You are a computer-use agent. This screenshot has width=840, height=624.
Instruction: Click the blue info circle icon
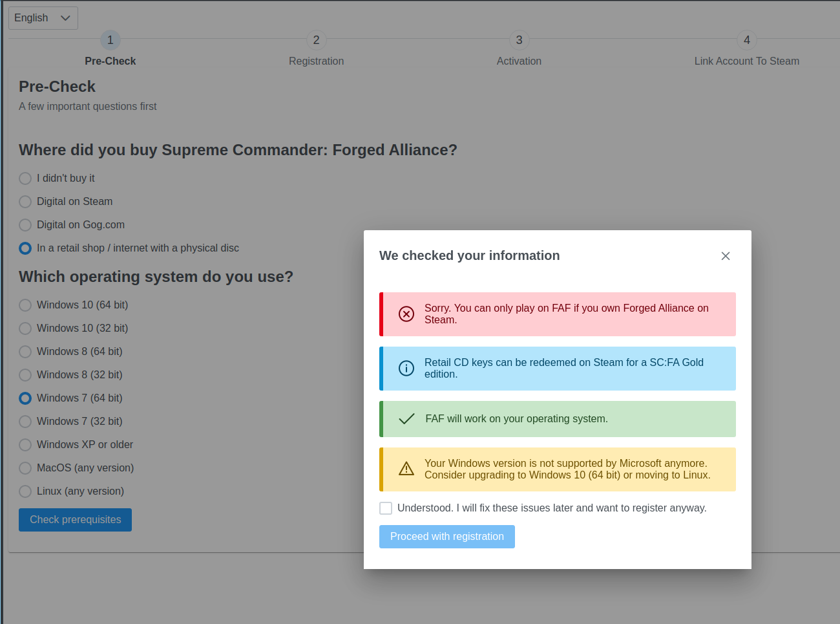406,369
